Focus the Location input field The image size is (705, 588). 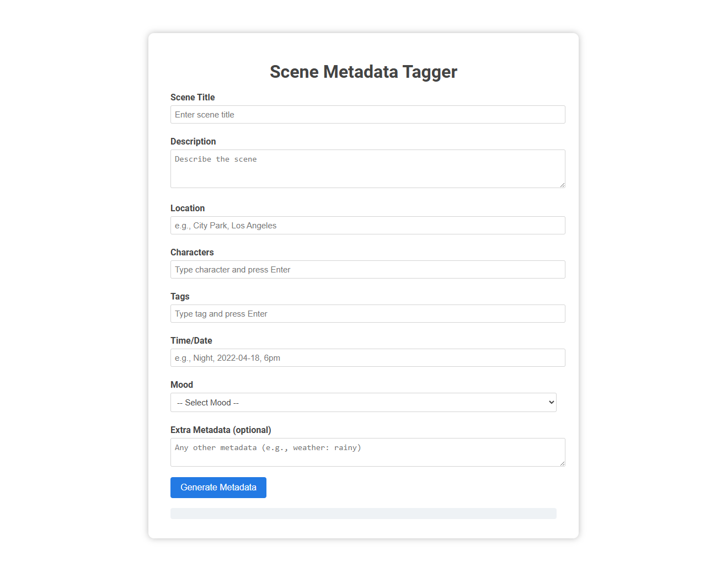point(367,225)
